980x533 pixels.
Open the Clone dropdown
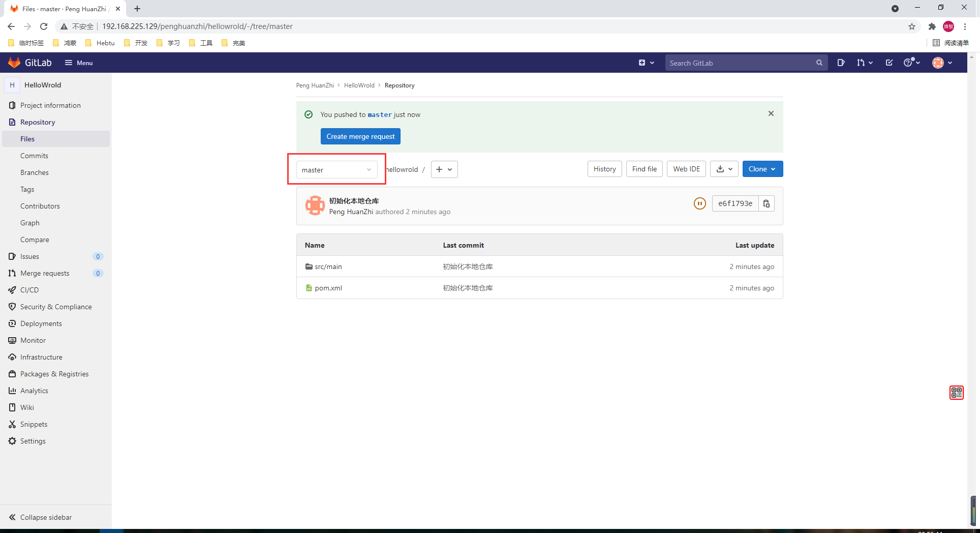(x=762, y=169)
